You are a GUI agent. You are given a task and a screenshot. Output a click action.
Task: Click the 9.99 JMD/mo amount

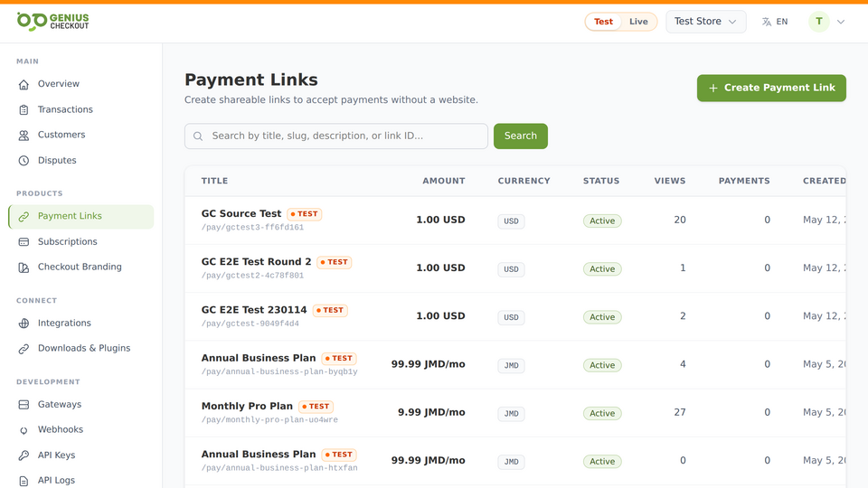tap(431, 412)
